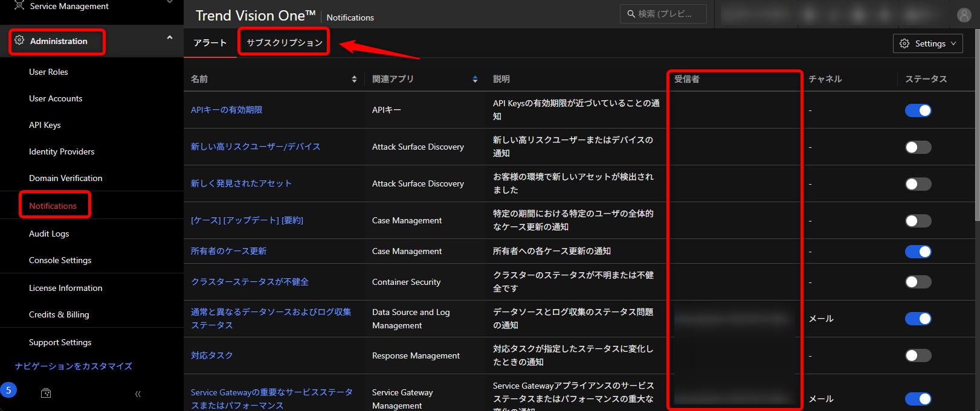Toggle status for 新しい高リスクユーザー/デバイス
The height and width of the screenshot is (411, 980).
(918, 147)
